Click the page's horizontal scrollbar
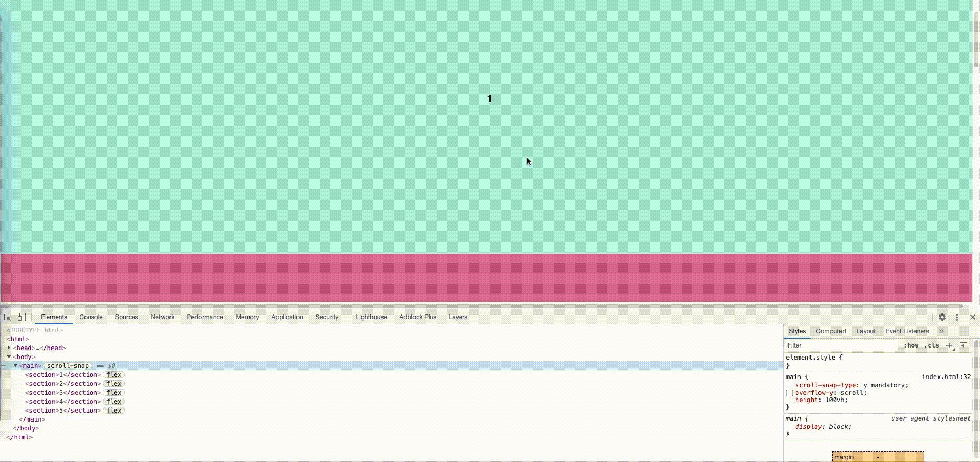980x462 pixels. [482, 306]
